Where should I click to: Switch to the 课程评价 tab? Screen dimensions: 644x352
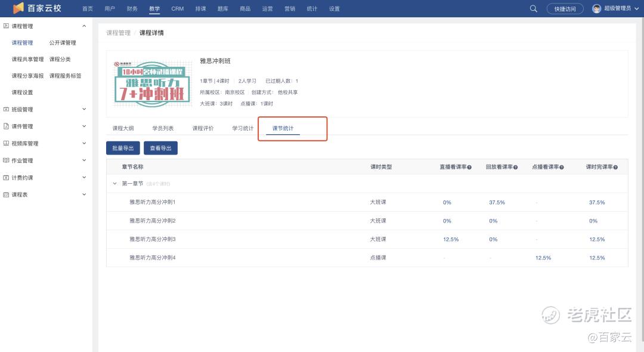(x=203, y=128)
